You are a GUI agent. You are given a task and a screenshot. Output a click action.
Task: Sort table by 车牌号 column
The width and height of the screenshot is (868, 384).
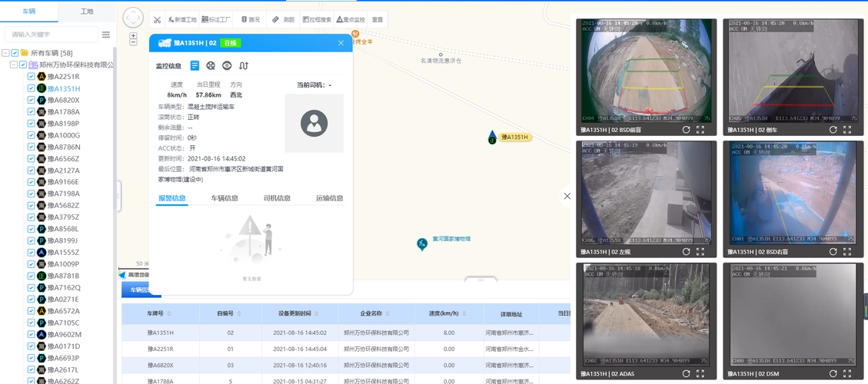click(x=169, y=313)
